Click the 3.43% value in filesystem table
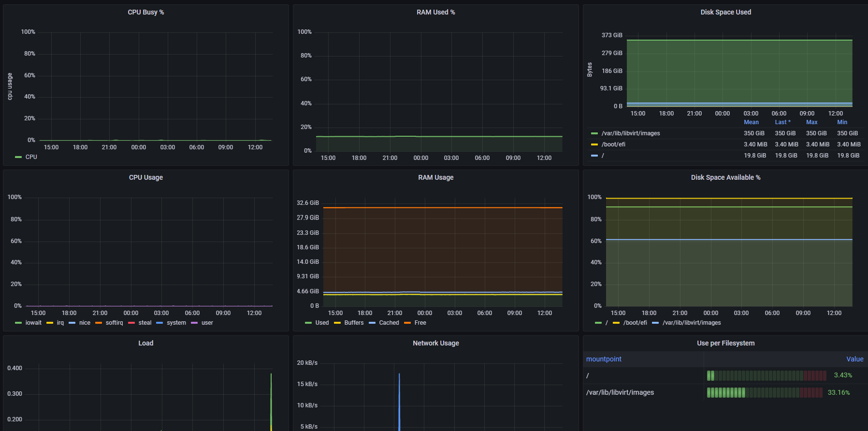The width and height of the screenshot is (868, 431). coord(843,375)
